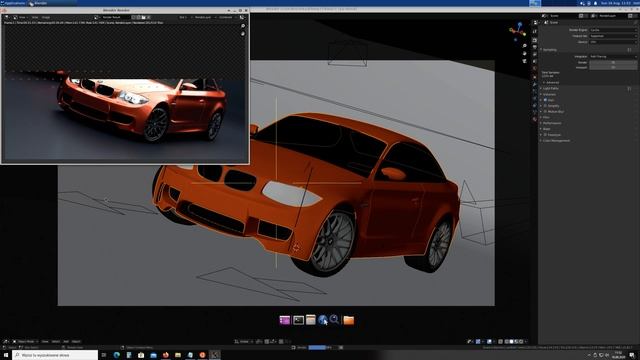
Task: Click the Windows Start button
Action: pos(6,355)
